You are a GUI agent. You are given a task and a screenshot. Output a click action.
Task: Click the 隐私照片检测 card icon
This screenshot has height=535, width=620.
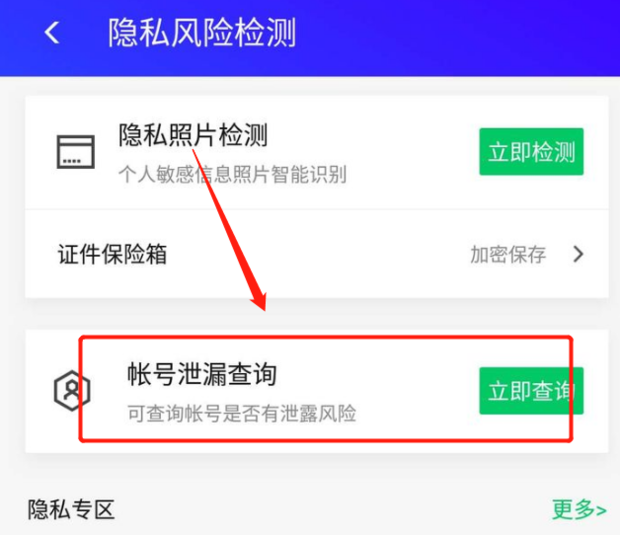[x=76, y=152]
